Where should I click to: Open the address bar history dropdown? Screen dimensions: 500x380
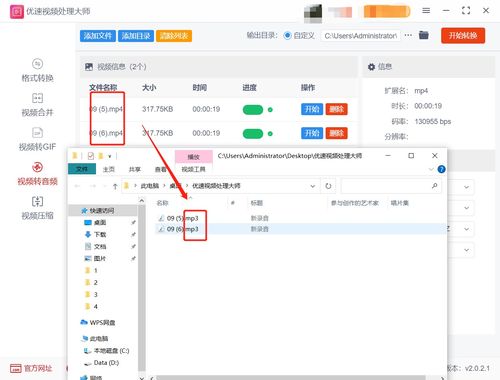[313, 186]
